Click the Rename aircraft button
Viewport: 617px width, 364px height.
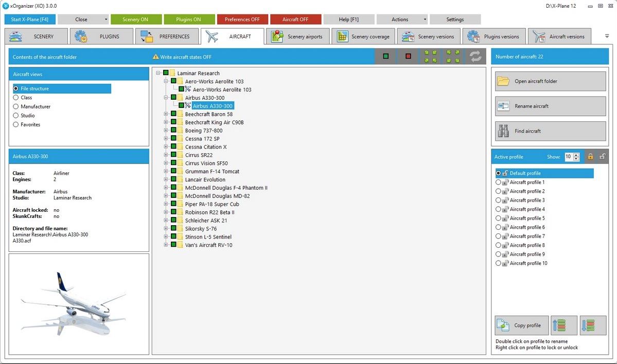[550, 106]
